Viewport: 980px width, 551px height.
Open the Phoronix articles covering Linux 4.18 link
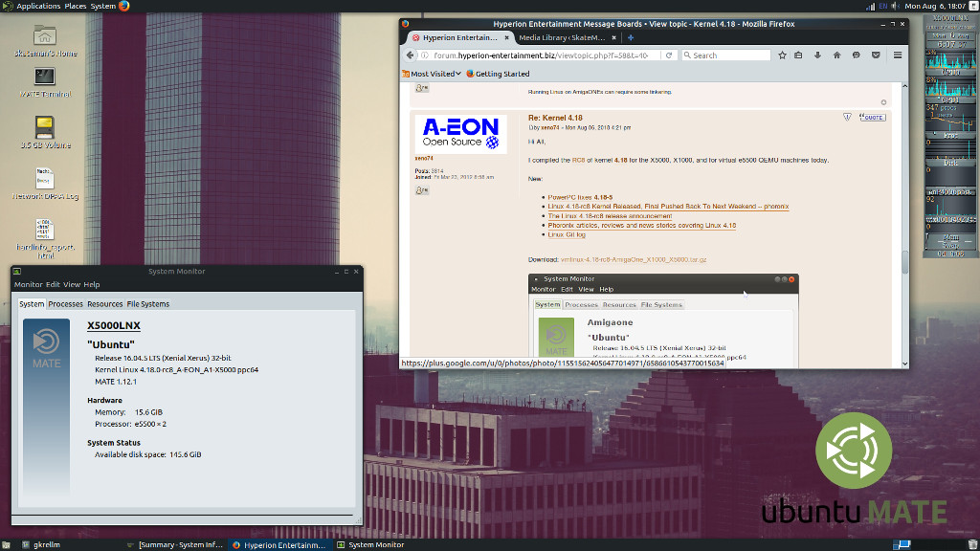(x=642, y=225)
